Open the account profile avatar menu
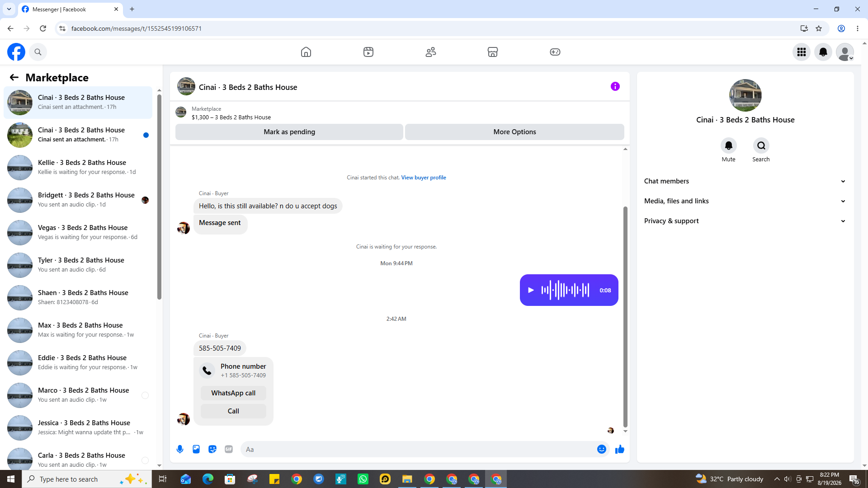868x488 pixels. click(845, 52)
